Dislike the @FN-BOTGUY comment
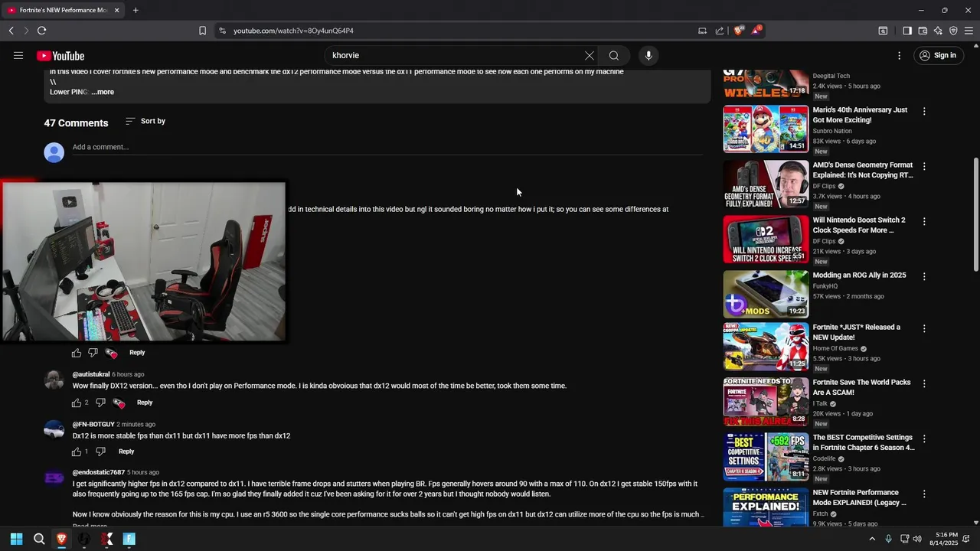 coord(100,452)
